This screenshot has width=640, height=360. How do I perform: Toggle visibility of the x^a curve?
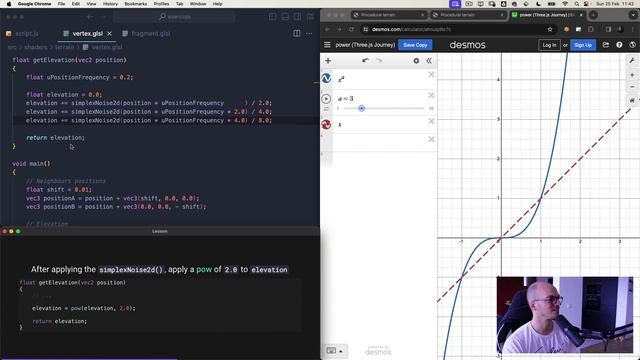click(x=326, y=78)
